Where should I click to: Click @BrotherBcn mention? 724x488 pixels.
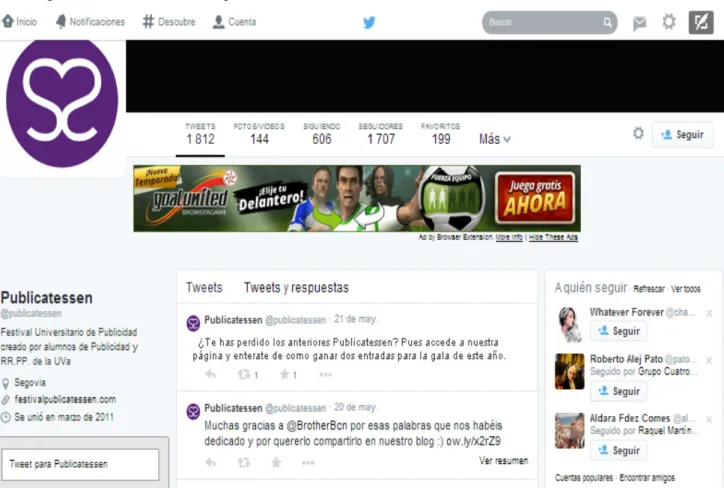[x=317, y=425]
